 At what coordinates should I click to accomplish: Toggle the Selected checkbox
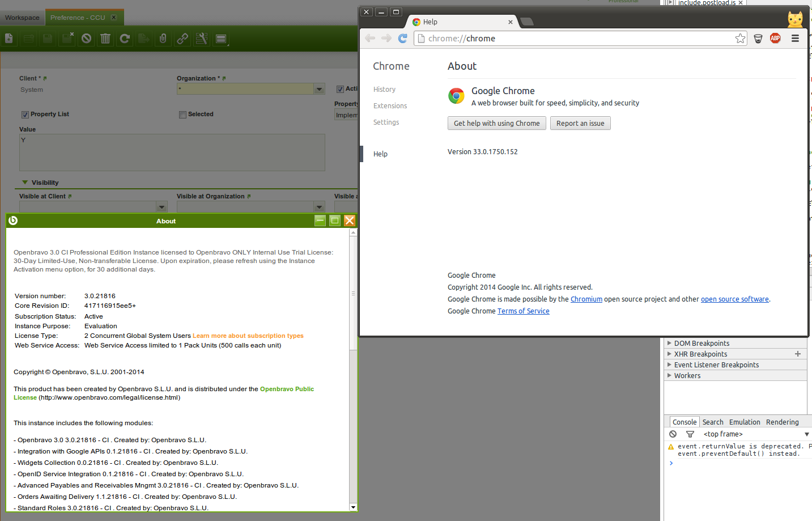(x=182, y=115)
